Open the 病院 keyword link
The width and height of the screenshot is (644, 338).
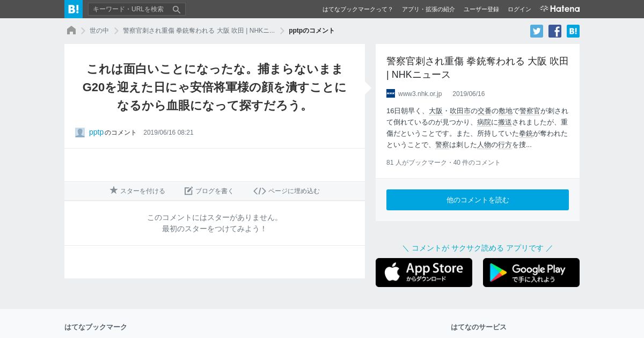pyautogui.click(x=484, y=122)
